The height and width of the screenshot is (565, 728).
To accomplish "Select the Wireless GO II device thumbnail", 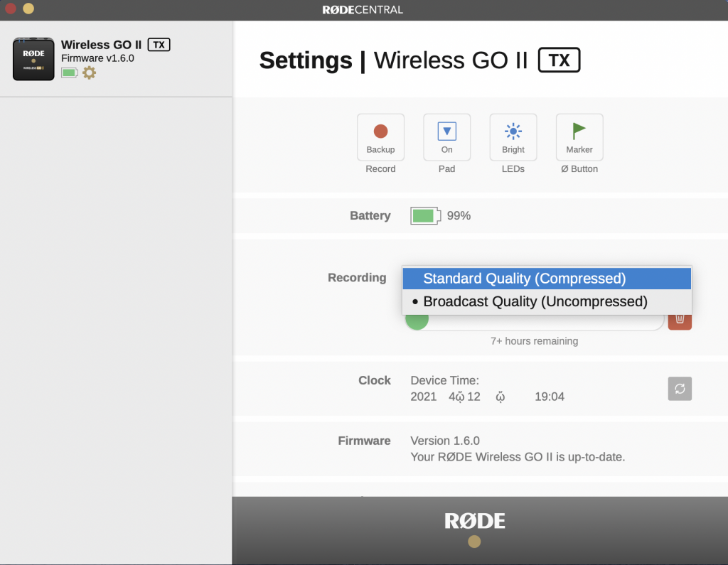I will point(33,59).
